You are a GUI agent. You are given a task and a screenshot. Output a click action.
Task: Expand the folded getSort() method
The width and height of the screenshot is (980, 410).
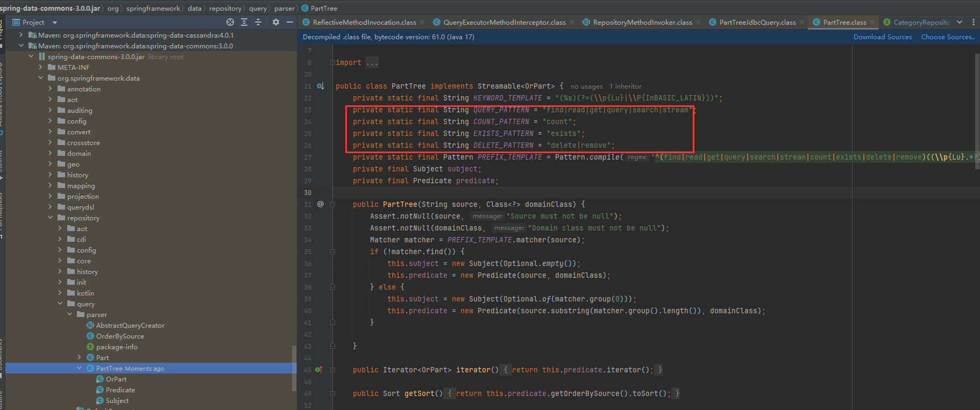332,393
